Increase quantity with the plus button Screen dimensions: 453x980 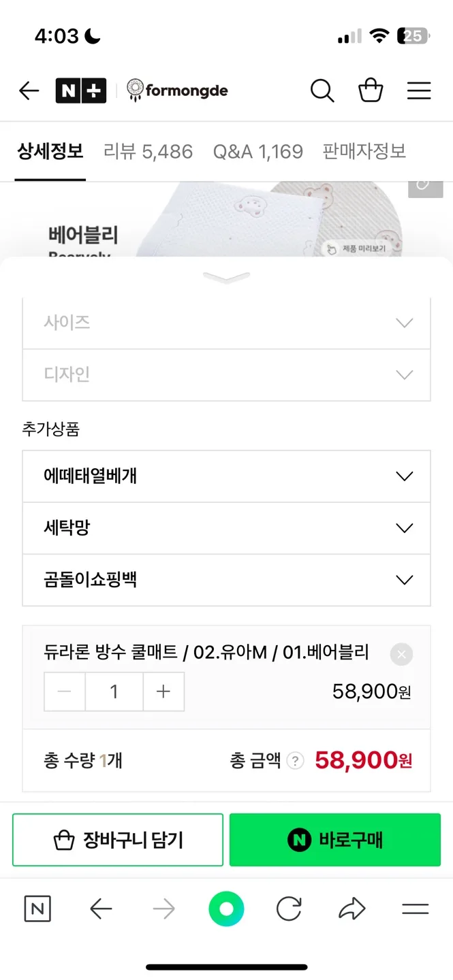tap(163, 691)
